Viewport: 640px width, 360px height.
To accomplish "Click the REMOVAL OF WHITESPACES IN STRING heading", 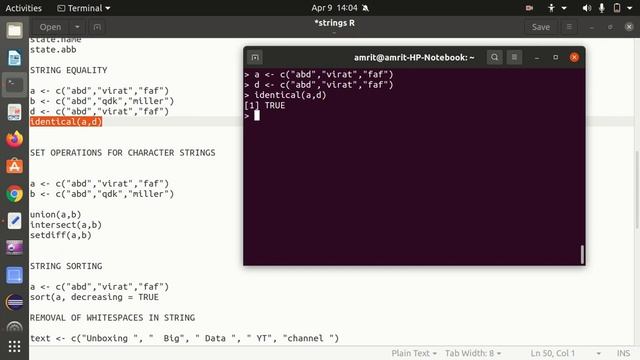I will point(112,318).
